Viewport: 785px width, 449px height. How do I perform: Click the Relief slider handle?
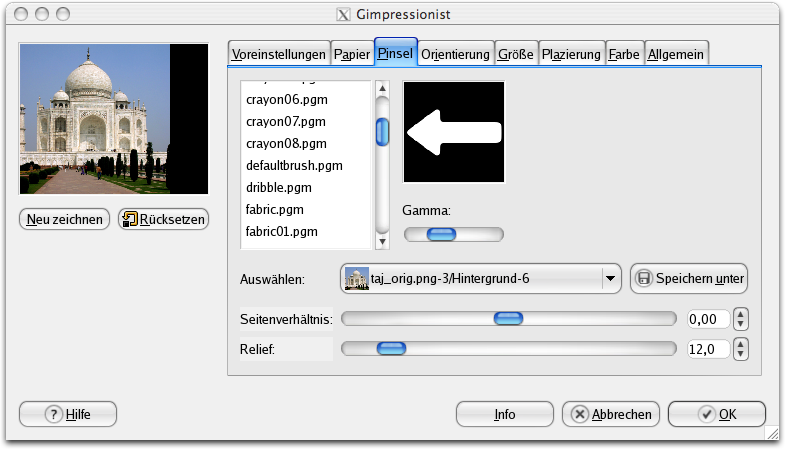391,348
